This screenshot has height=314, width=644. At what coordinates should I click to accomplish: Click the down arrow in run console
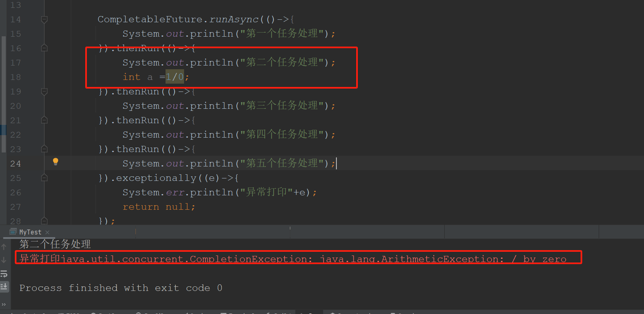tap(4, 260)
